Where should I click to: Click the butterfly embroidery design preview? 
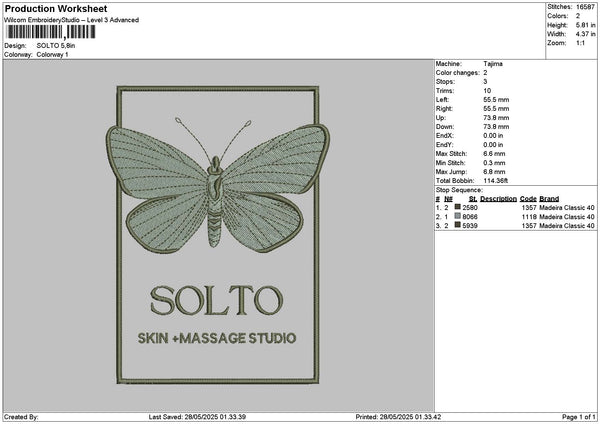coord(218,235)
